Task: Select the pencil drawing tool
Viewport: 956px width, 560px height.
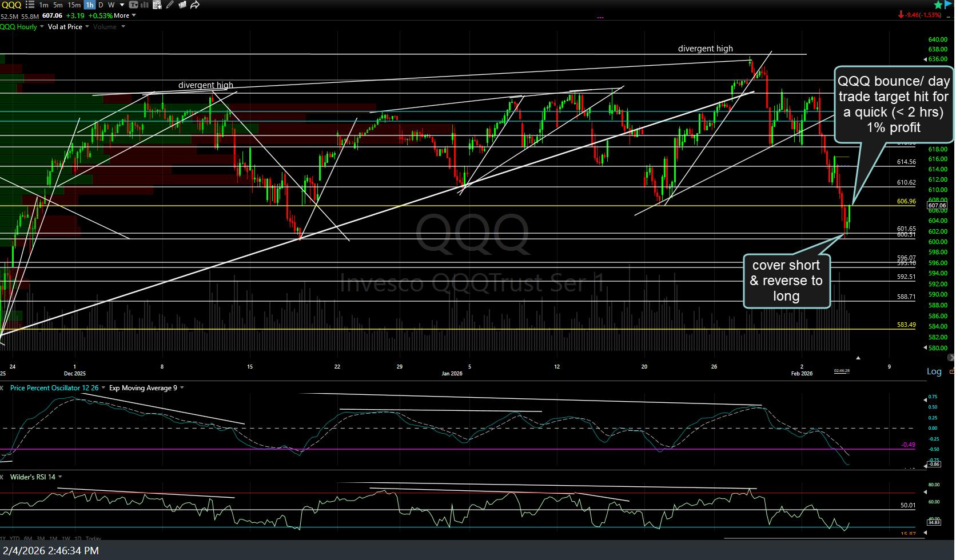Action: point(170,5)
